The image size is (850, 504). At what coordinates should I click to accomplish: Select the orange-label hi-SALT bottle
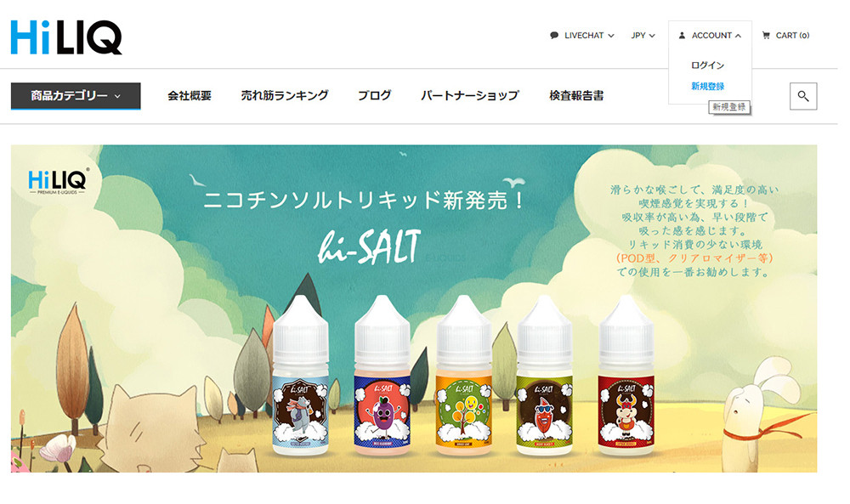coord(463,375)
